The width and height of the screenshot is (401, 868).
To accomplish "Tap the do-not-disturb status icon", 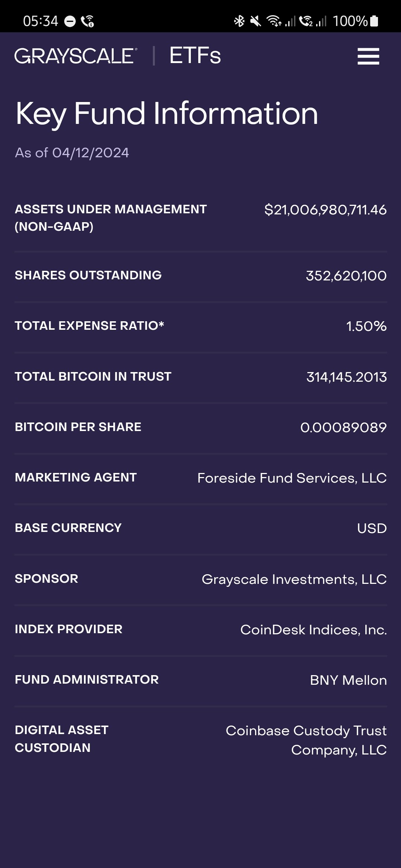I will (70, 22).
